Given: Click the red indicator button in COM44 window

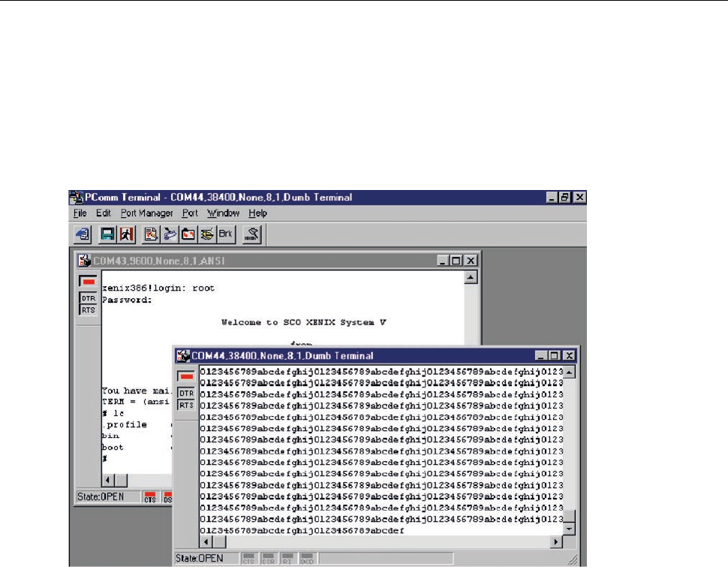Looking at the screenshot, I should point(186,376).
